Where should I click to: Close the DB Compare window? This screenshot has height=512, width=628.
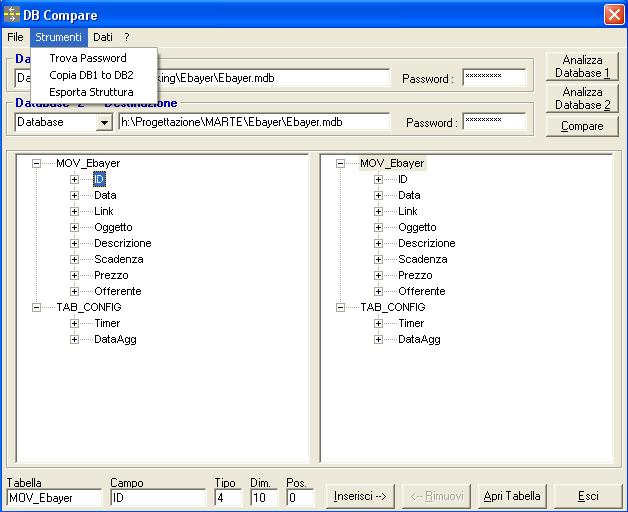tap(613, 13)
